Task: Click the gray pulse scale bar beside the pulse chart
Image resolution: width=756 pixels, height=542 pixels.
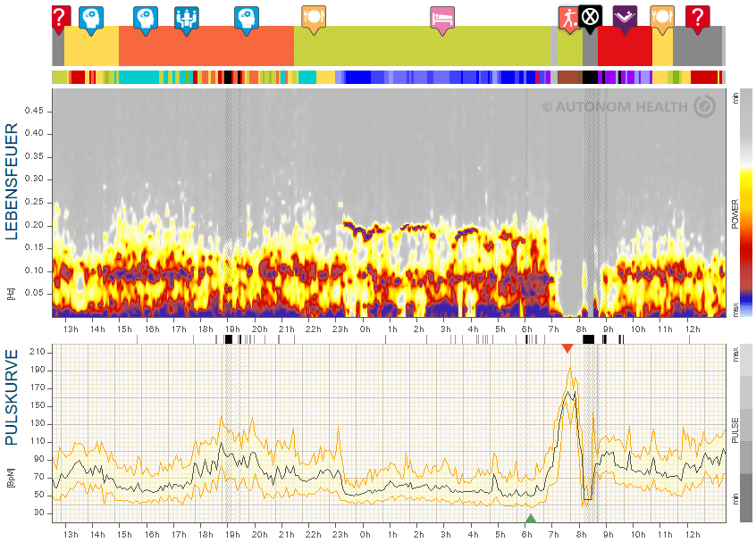Action: click(746, 433)
